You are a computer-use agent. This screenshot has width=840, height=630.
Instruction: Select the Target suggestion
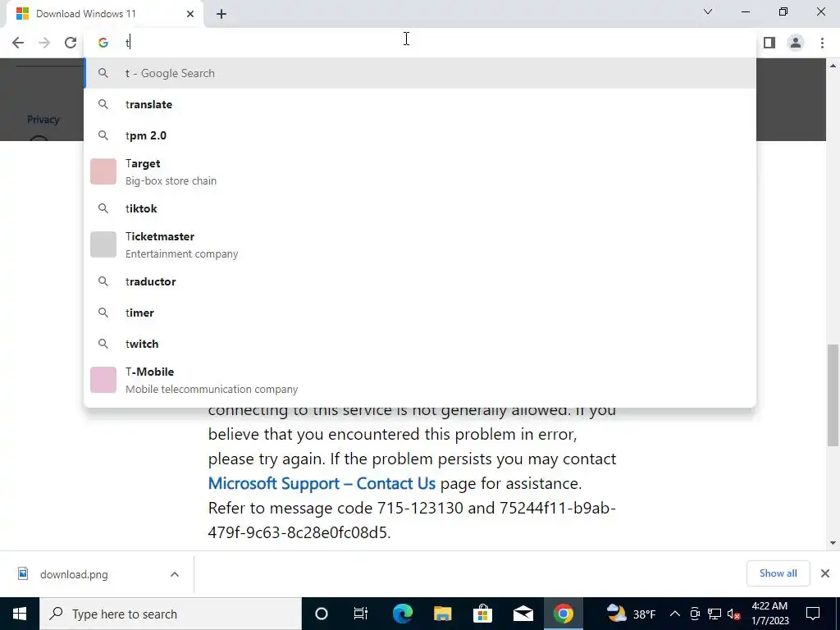pyautogui.click(x=420, y=172)
